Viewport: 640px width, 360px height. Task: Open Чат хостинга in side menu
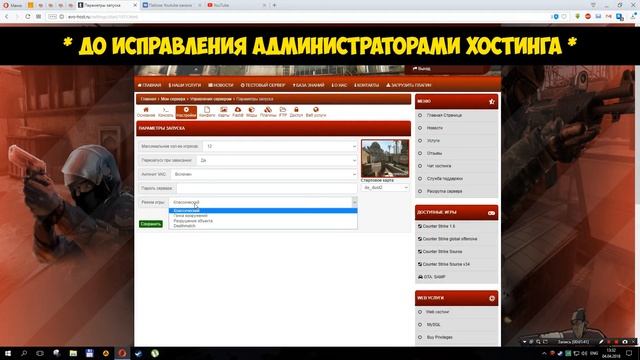pyautogui.click(x=439, y=166)
